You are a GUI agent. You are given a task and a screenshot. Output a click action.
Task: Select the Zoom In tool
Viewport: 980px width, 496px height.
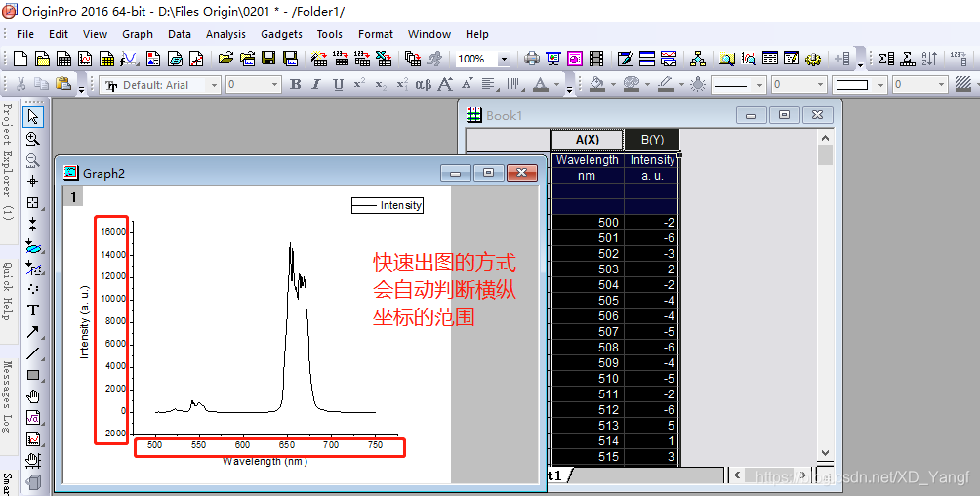pos(33,139)
